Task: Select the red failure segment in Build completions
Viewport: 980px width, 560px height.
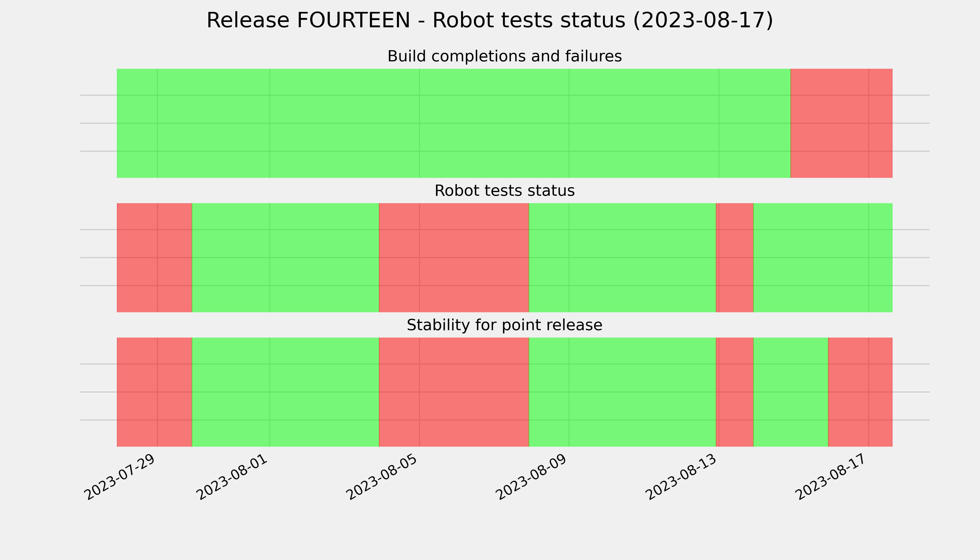Action: coord(841,123)
